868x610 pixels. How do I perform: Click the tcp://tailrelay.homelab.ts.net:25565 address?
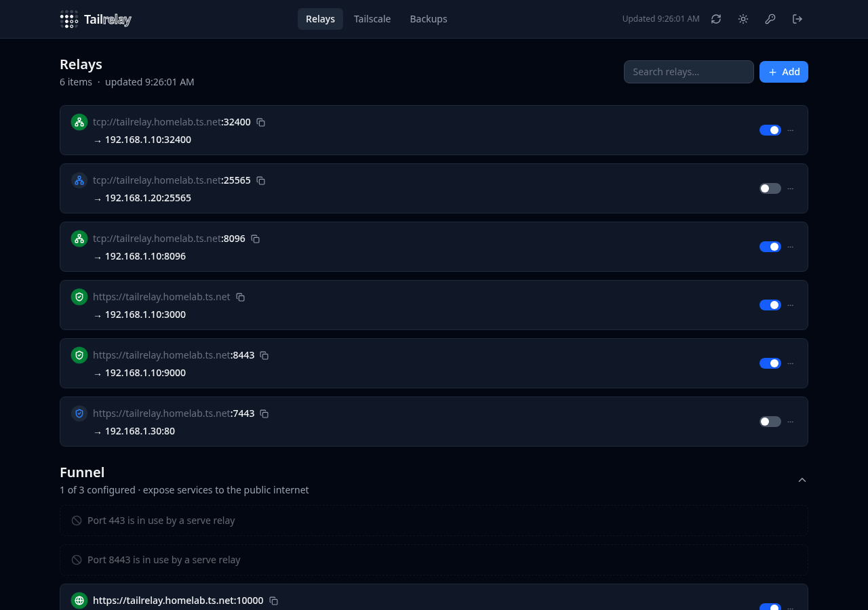(172, 180)
